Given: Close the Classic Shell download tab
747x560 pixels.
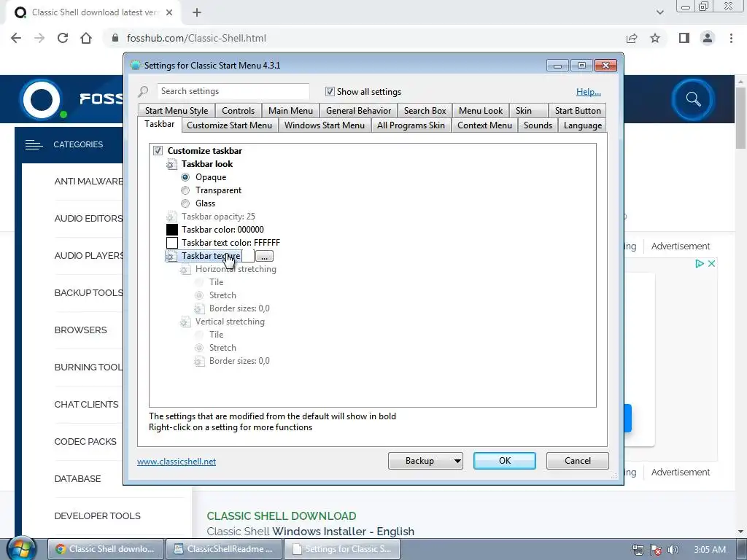Looking at the screenshot, I should 169,13.
